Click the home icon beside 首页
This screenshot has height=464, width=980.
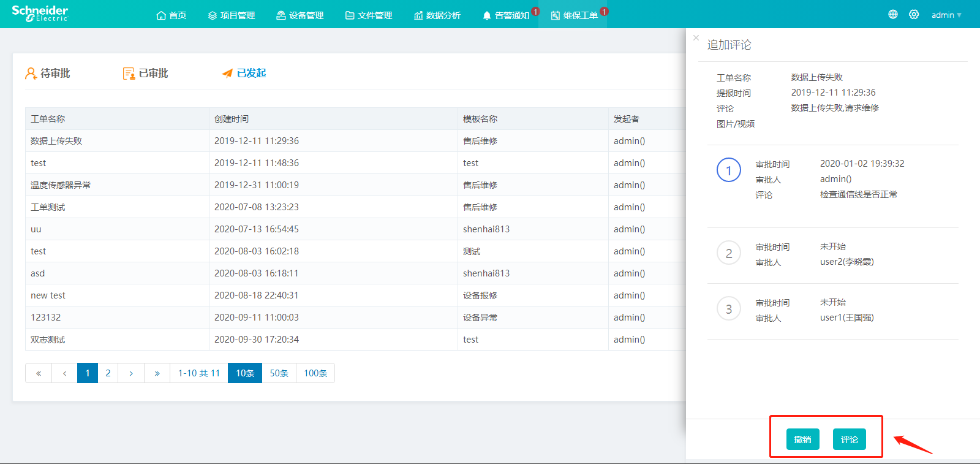tap(161, 15)
